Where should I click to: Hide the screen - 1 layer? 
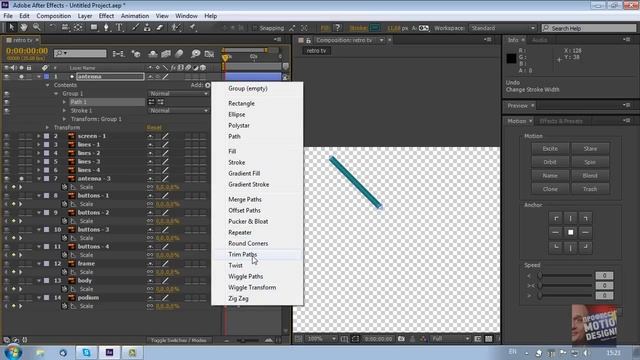[7, 136]
